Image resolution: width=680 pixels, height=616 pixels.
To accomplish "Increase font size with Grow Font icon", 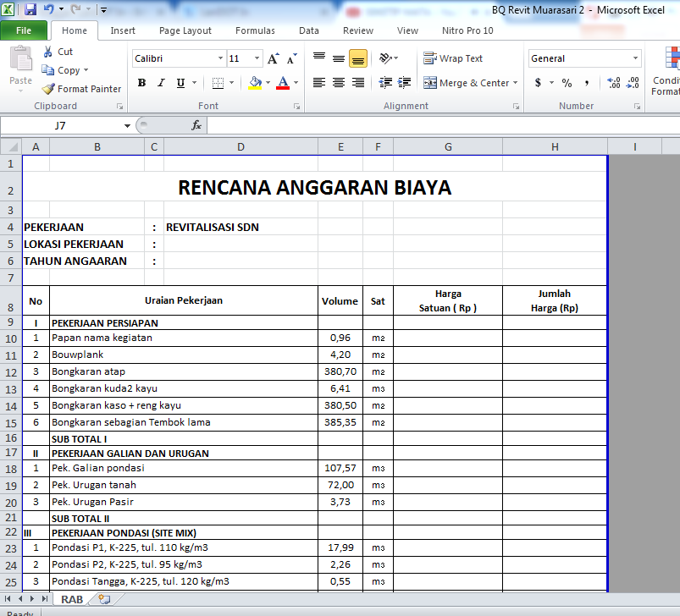I will (274, 58).
